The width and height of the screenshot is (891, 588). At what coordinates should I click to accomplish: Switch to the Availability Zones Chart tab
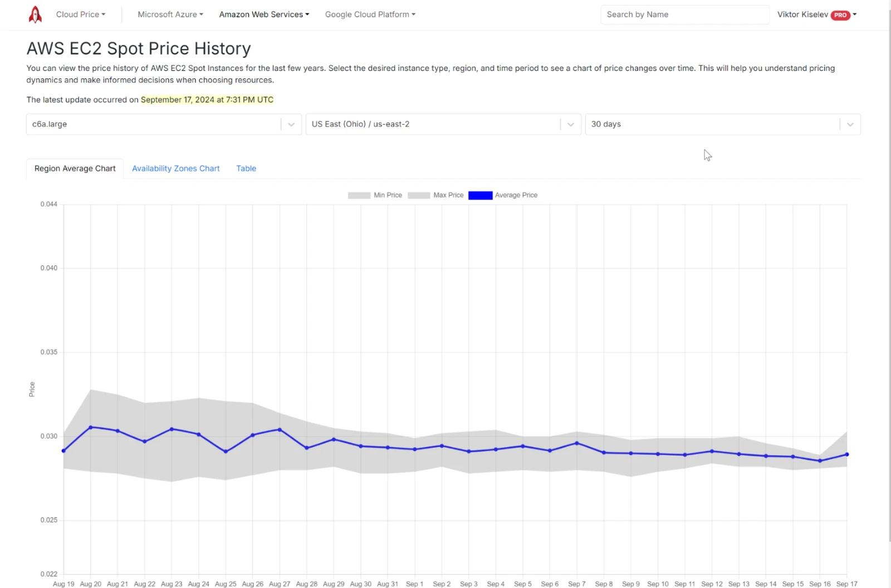pos(176,168)
